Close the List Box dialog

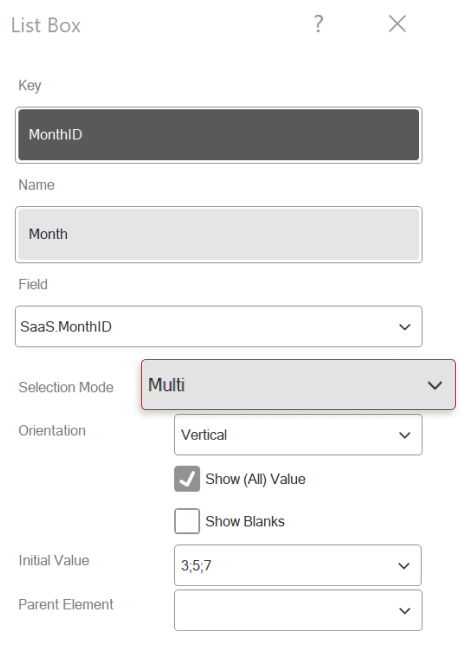point(397,24)
